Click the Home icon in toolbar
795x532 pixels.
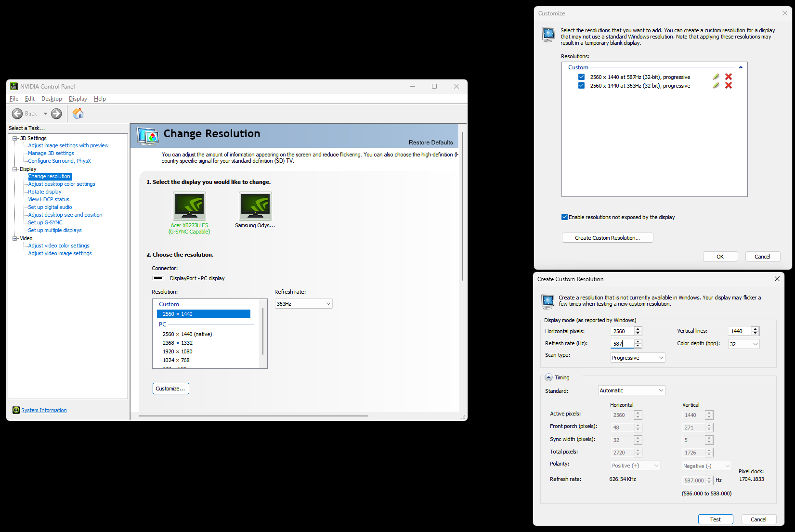78,114
